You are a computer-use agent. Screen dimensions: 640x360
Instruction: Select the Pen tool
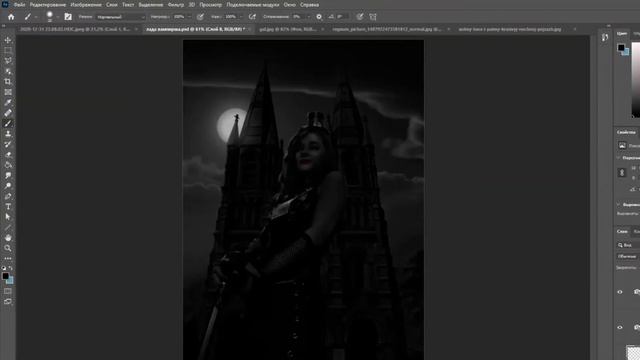pyautogui.click(x=8, y=196)
